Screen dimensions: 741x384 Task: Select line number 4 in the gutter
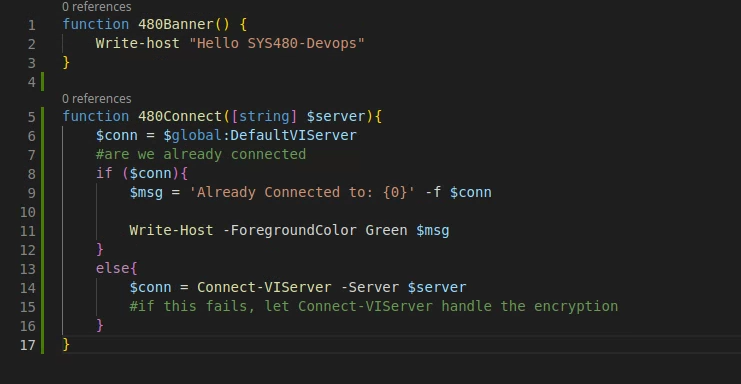coord(31,82)
